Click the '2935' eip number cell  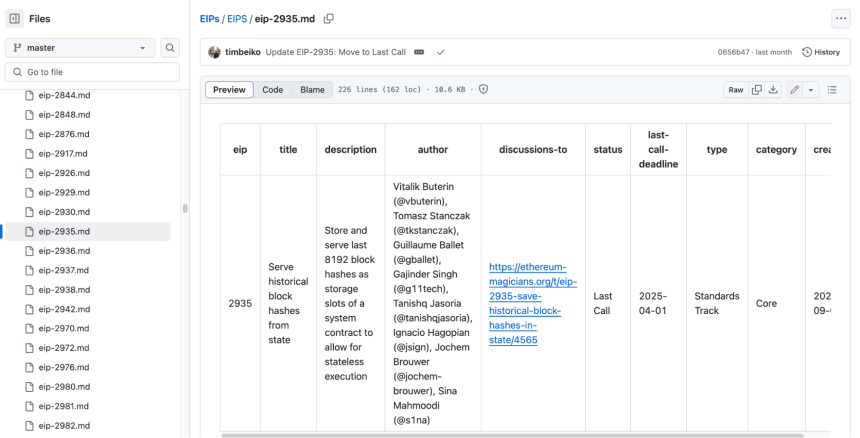240,303
